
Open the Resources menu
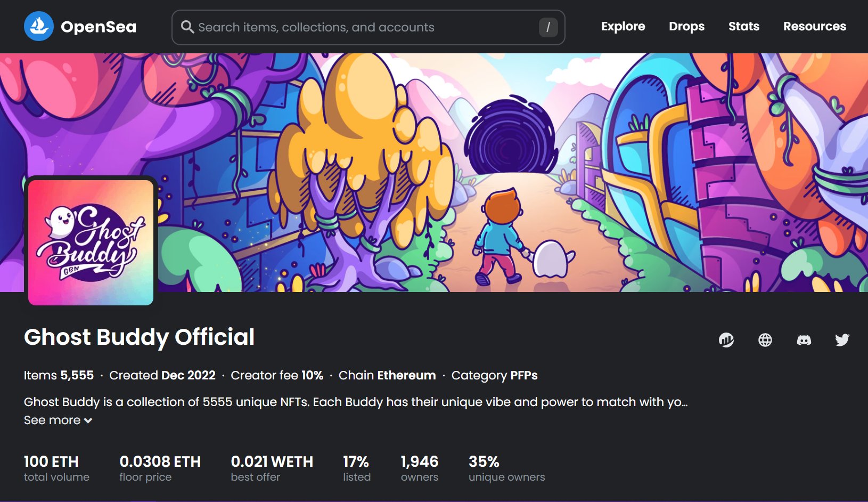coord(815,26)
